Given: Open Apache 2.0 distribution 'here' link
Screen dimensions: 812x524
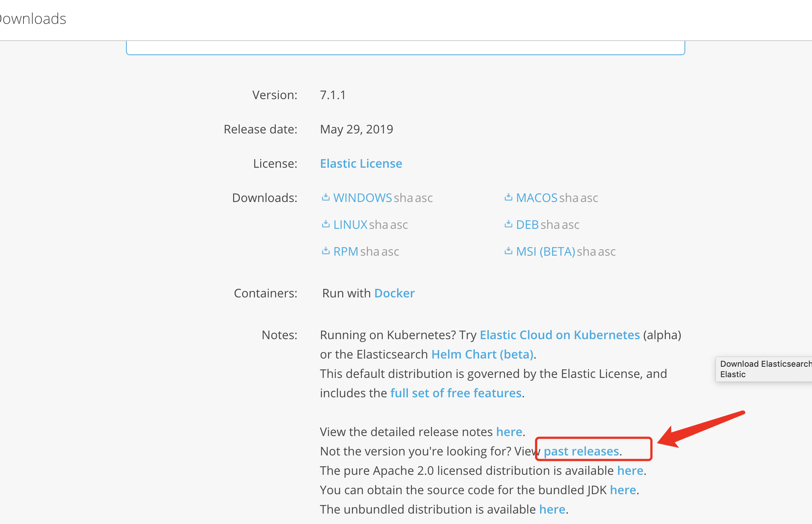Looking at the screenshot, I should point(630,471).
